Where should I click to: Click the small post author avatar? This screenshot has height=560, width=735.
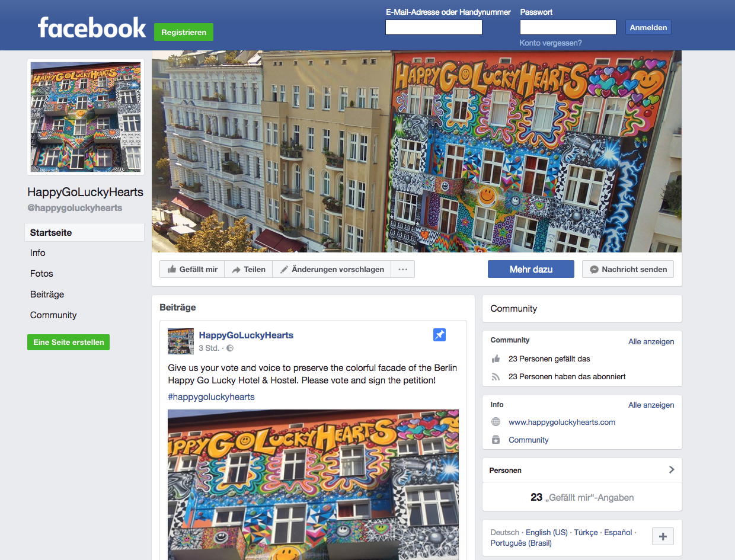click(181, 341)
